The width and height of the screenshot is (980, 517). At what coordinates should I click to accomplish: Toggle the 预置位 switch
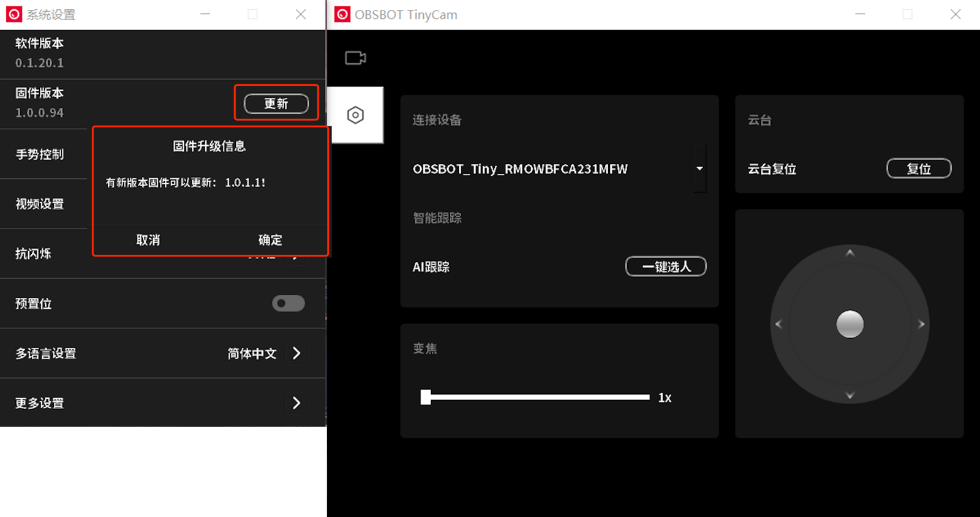tap(288, 303)
